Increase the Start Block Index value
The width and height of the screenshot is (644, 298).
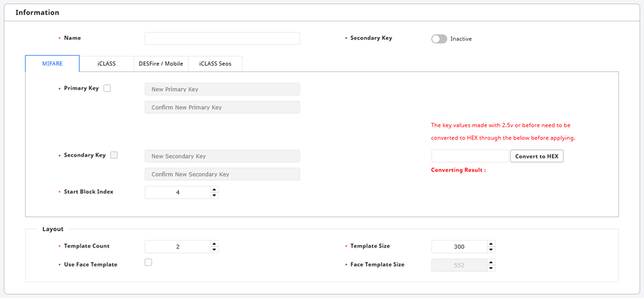pyautogui.click(x=214, y=189)
